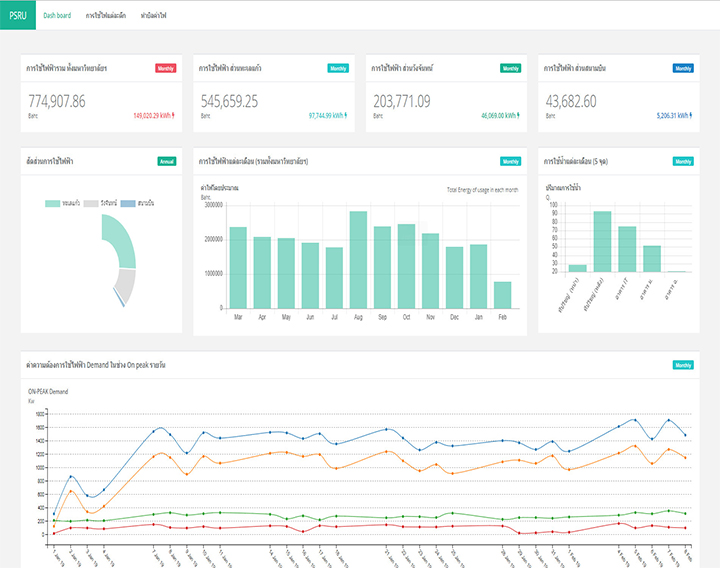720x568 pixels.
Task: Toggle the blue-swatch series in donut legend
Action: click(x=137, y=203)
